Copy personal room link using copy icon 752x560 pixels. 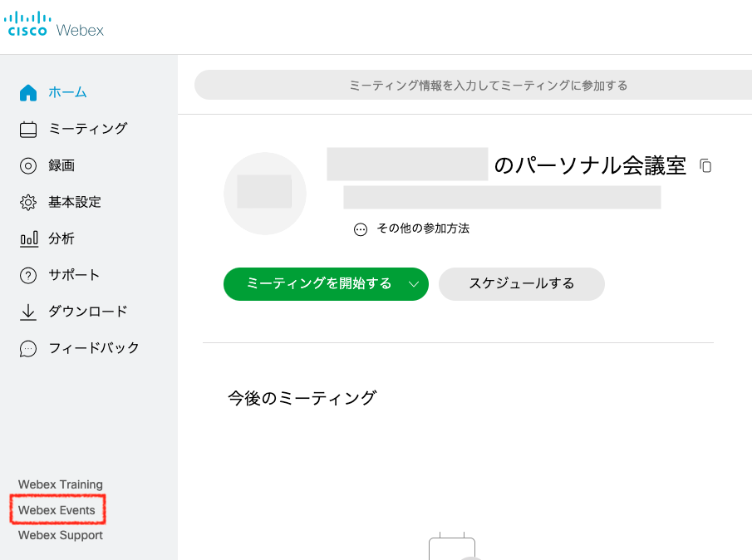pyautogui.click(x=705, y=166)
